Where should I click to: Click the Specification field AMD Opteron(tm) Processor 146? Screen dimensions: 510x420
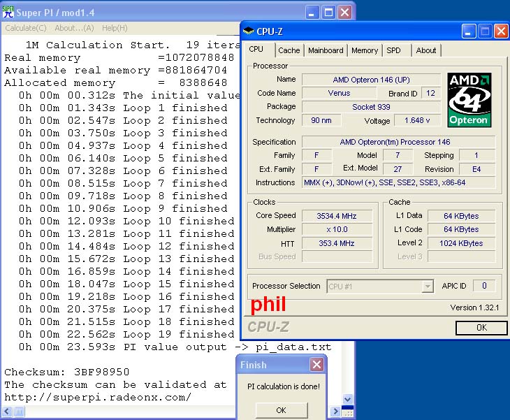[398, 142]
